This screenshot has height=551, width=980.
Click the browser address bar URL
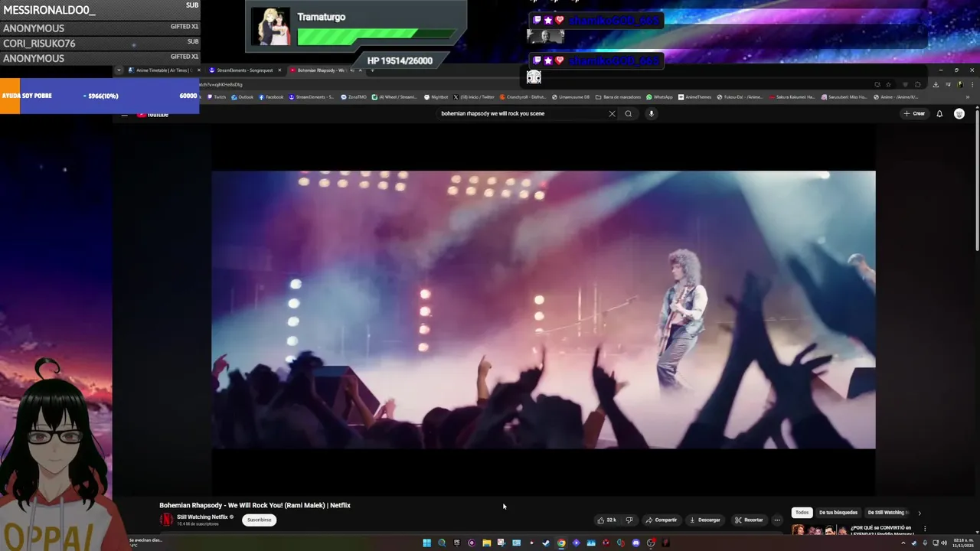coord(220,84)
